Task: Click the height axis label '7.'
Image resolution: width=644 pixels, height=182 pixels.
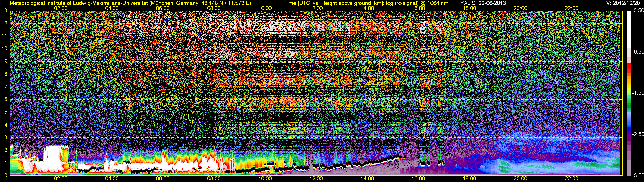Action: (6, 87)
